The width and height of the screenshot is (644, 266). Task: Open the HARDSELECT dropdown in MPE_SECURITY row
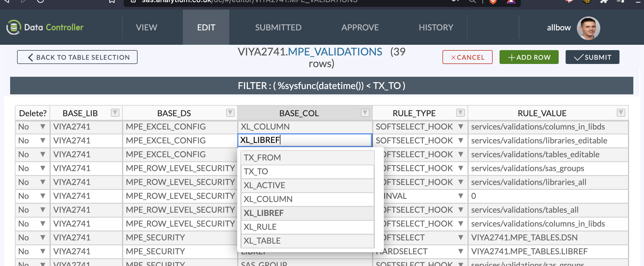tap(461, 251)
